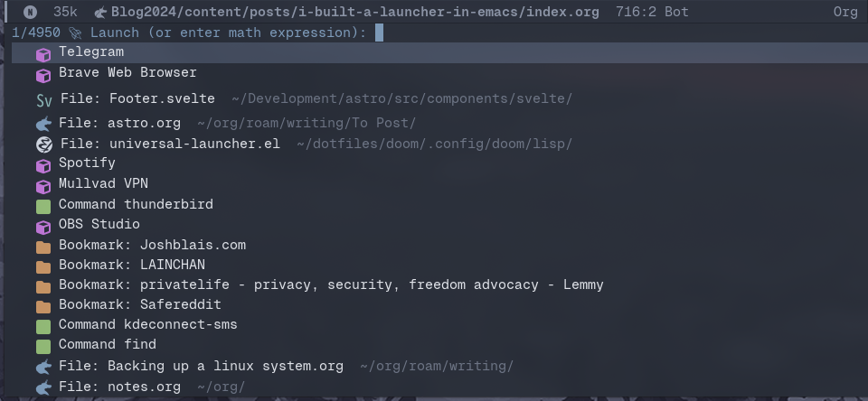This screenshot has width=868, height=401.
Task: Click the ~/Development/astro/src/components/svelte/ path
Action: pos(401,99)
